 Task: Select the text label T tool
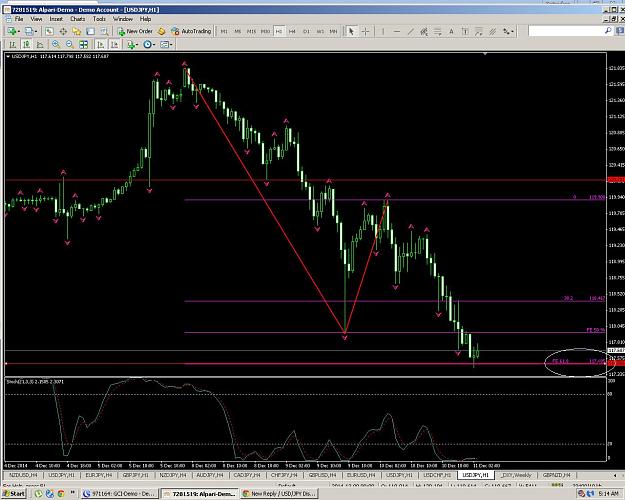pyautogui.click(x=465, y=31)
